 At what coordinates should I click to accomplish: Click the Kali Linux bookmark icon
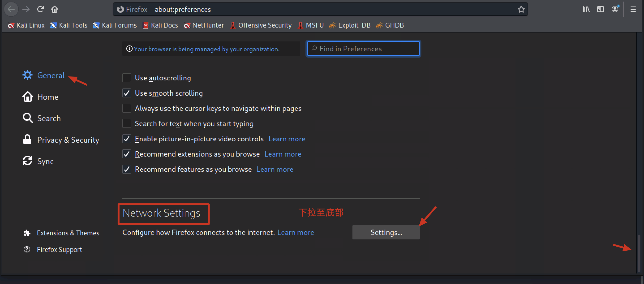click(x=11, y=26)
